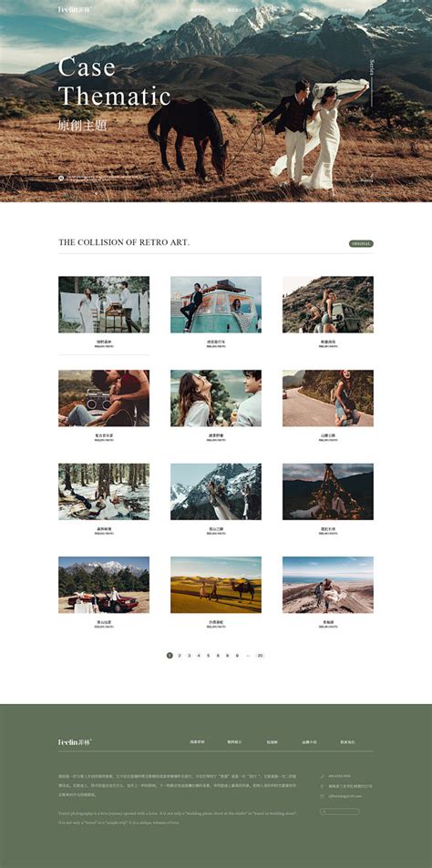Jump to the last page number 22
This screenshot has width=432, height=868.
260,656
